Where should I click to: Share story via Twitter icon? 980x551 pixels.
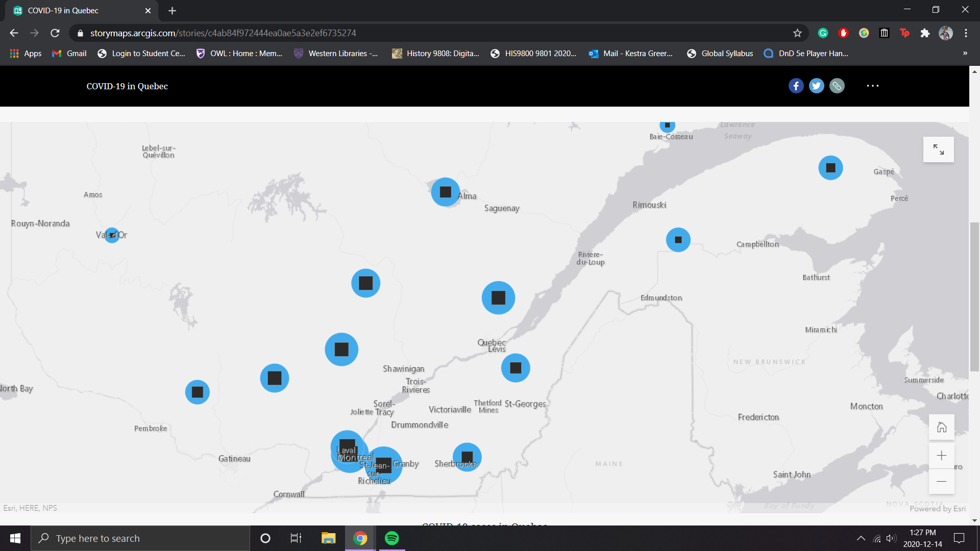click(816, 86)
